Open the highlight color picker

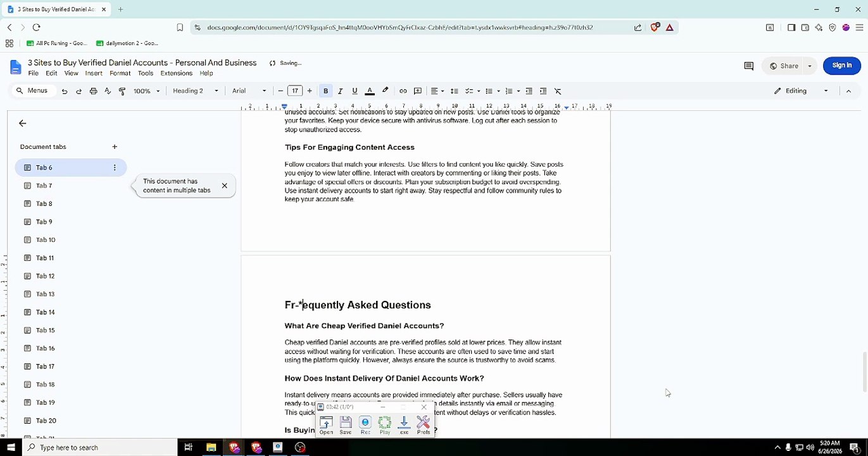tap(385, 91)
